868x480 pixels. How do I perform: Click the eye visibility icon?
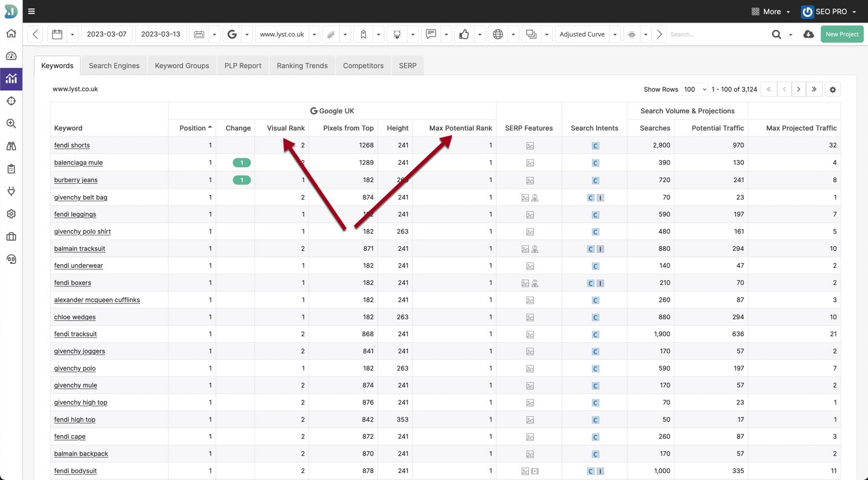(x=632, y=34)
